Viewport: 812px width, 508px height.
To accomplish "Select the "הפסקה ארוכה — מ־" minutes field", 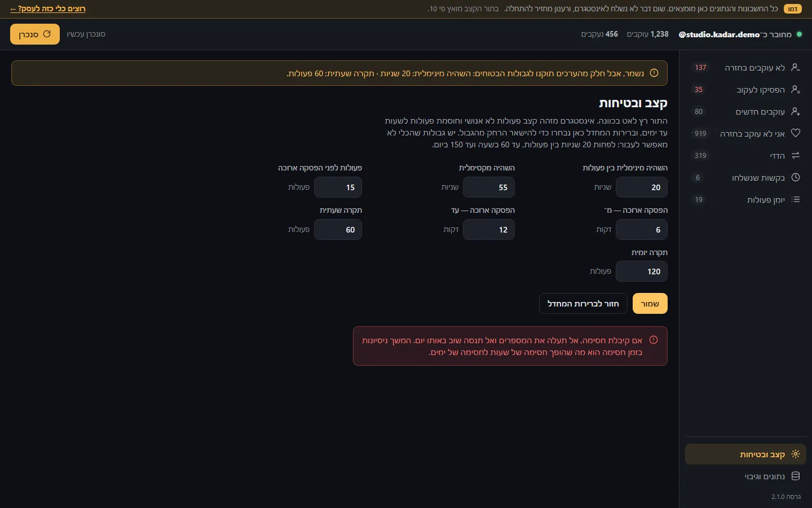I will click(x=642, y=230).
